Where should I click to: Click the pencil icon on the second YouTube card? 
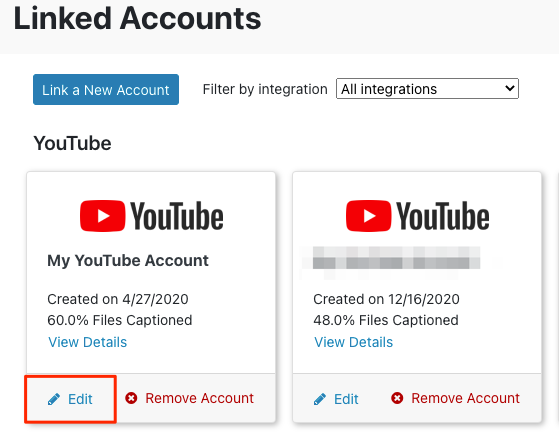tap(320, 399)
